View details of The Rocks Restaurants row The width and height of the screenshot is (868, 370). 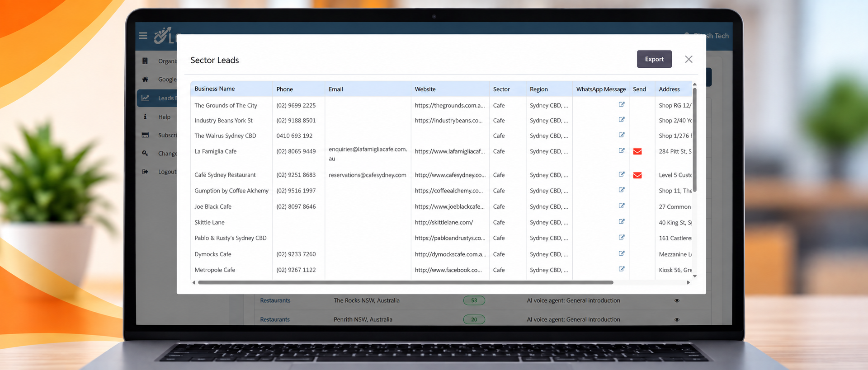click(677, 300)
